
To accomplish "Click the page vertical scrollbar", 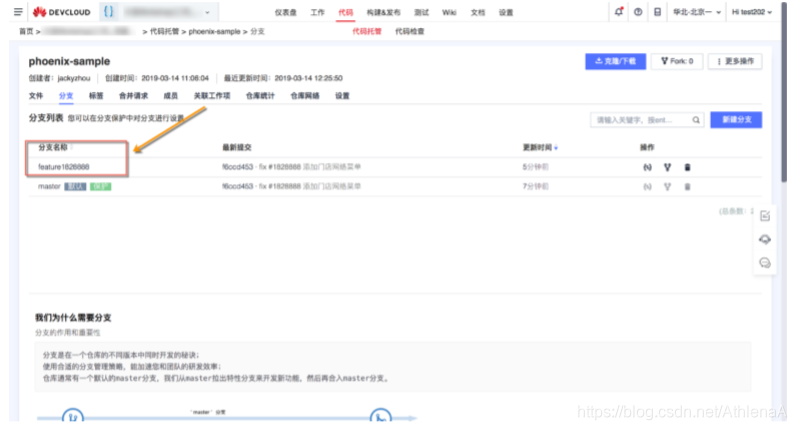I will click(x=784, y=91).
